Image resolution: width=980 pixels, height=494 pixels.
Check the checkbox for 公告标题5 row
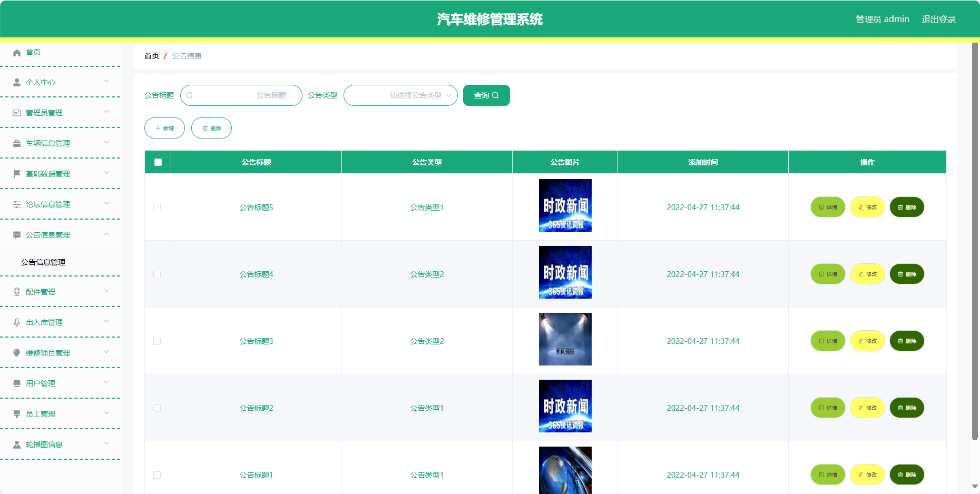pyautogui.click(x=157, y=208)
